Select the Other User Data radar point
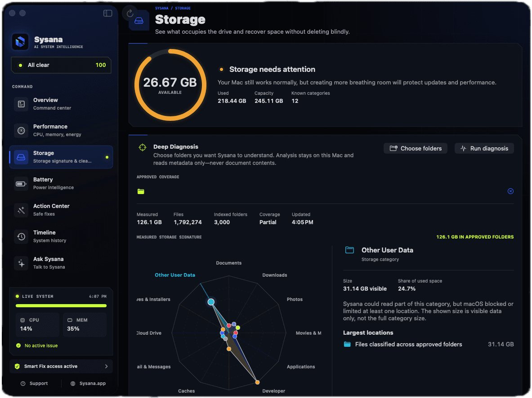Image resolution: width=532 pixels, height=398 pixels. (211, 302)
